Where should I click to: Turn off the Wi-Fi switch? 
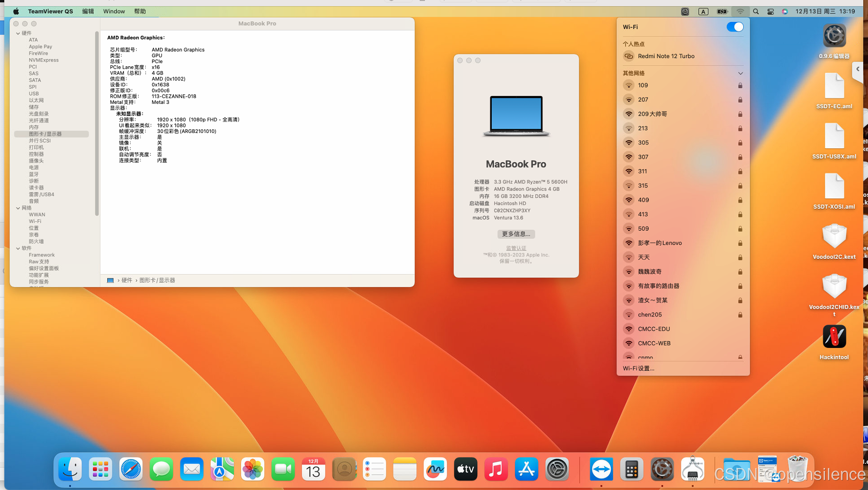point(735,27)
